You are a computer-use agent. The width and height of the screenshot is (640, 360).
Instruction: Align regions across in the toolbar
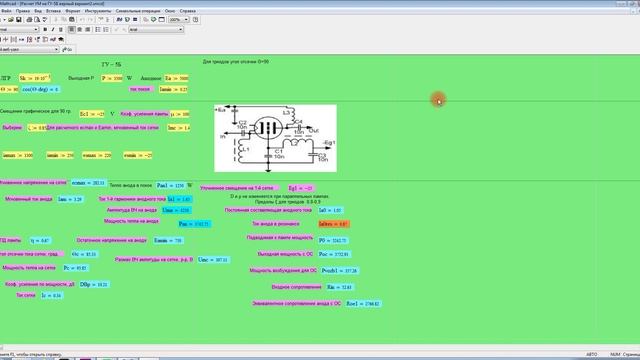coord(100,20)
